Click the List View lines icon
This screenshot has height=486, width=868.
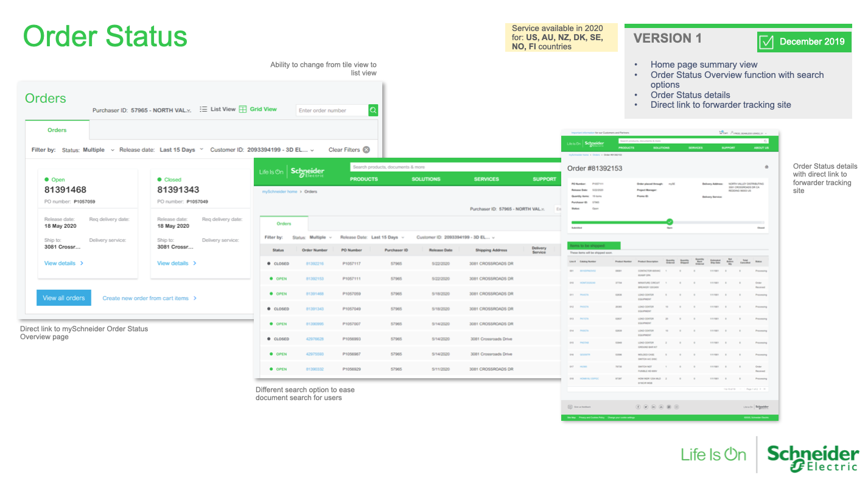(x=203, y=110)
